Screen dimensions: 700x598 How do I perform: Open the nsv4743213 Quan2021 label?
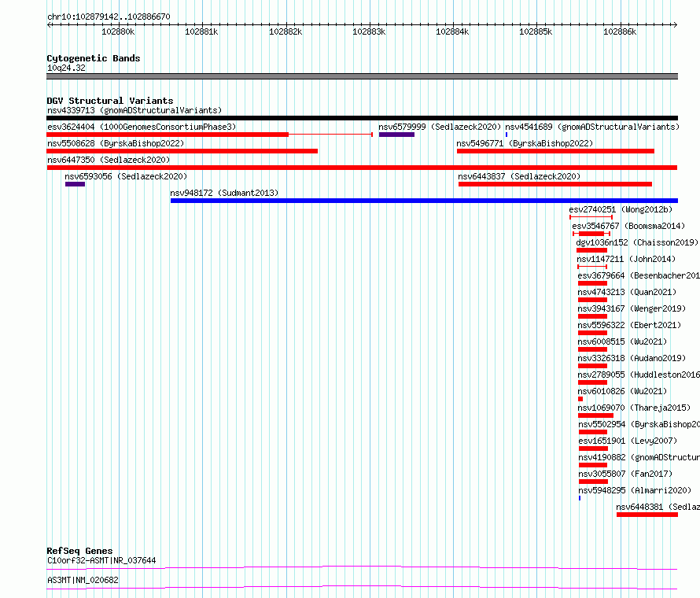click(627, 292)
